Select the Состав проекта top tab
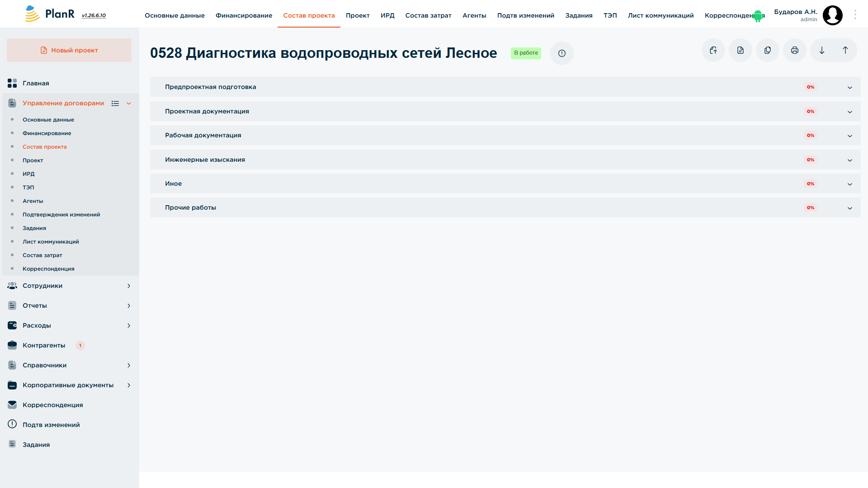Viewport: 868px width, 488px height. coord(309,15)
